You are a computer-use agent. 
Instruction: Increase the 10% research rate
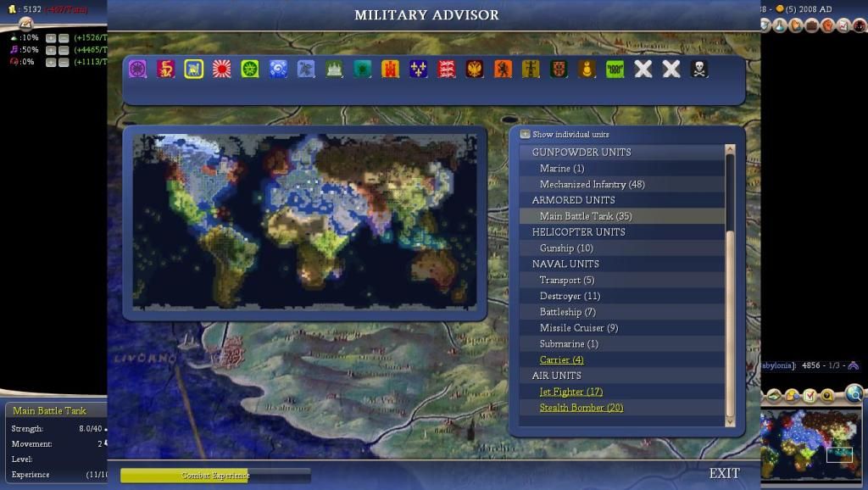[x=51, y=37]
